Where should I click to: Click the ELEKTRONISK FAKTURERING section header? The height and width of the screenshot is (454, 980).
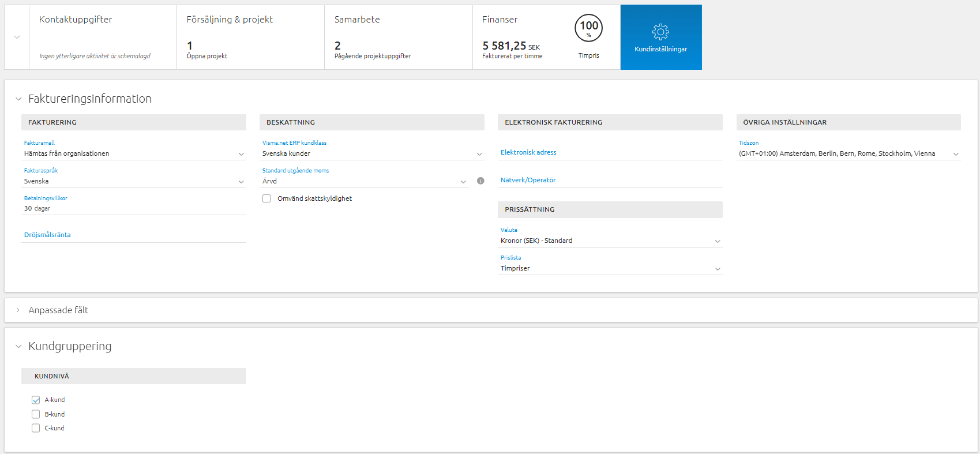[x=610, y=122]
